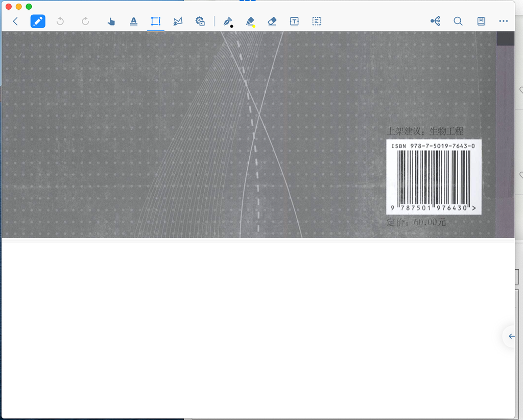Activate the eraser tool
The width and height of the screenshot is (523, 420).
click(x=272, y=21)
